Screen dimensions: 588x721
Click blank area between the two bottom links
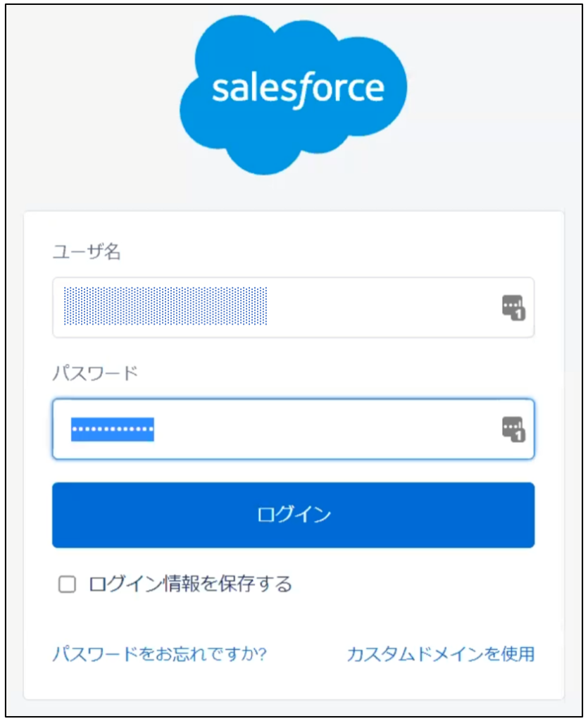pos(306,654)
